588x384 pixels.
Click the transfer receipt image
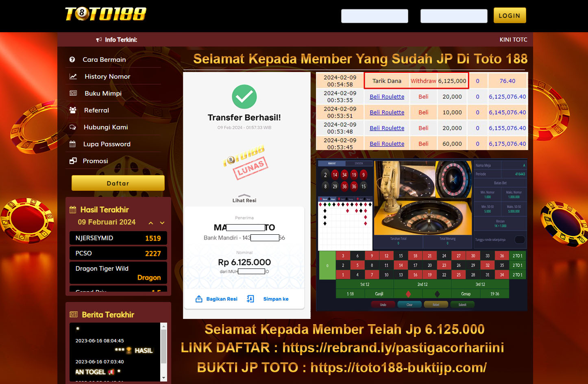click(246, 195)
